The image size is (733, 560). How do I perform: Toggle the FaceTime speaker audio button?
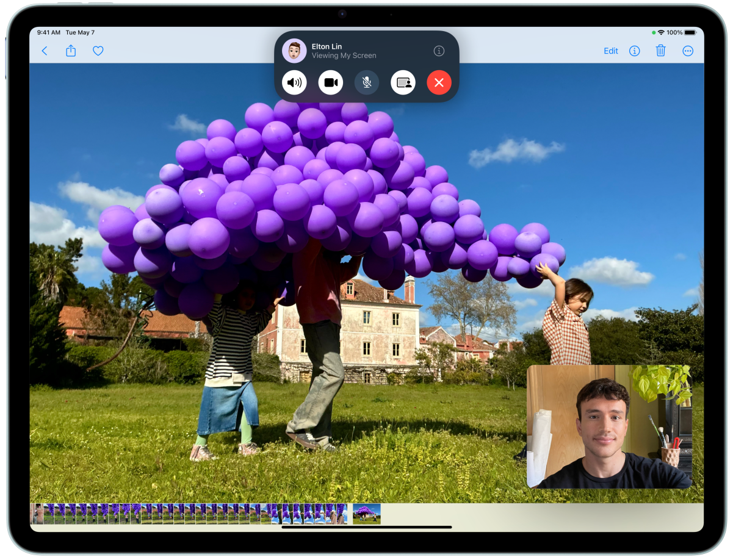click(x=294, y=82)
